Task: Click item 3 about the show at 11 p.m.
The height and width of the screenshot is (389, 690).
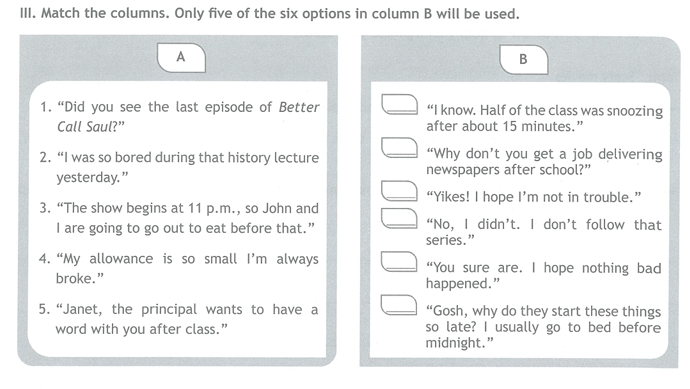Action: pyautogui.click(x=179, y=218)
